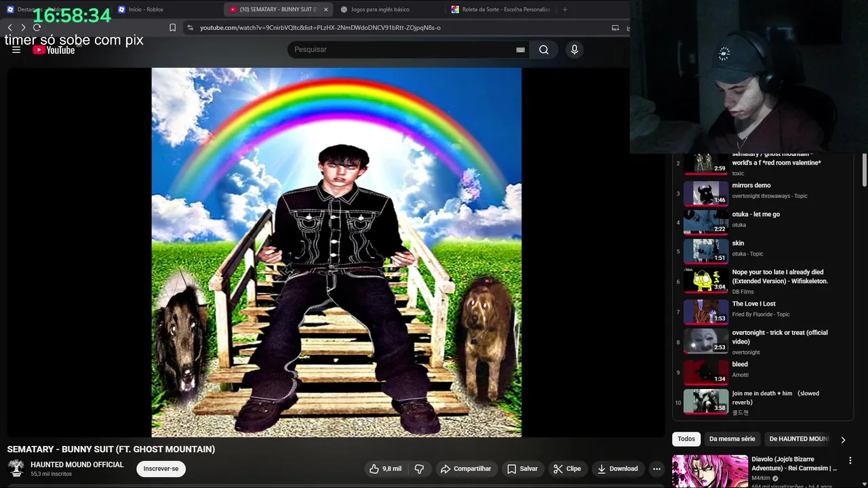Play playlist item 'otuka - let me go'

[763, 222]
